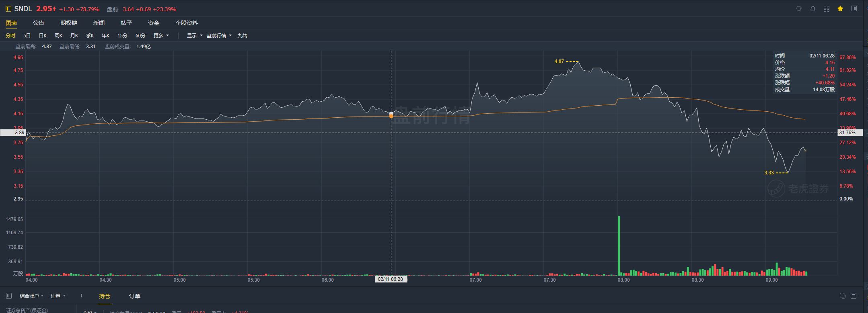The image size is (868, 313).
Task: Expand the 更多 timeframe dropdown
Action: point(161,36)
